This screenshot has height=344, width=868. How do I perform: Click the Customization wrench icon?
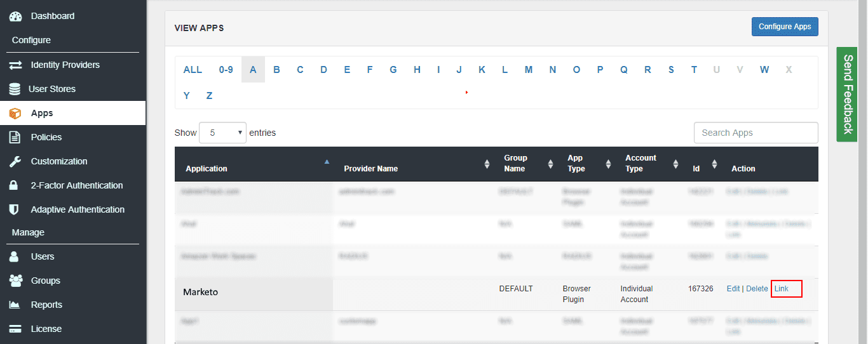[x=15, y=161]
